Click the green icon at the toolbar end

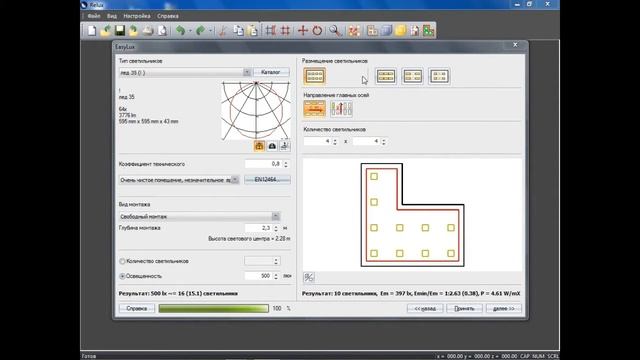pyautogui.click(x=429, y=31)
